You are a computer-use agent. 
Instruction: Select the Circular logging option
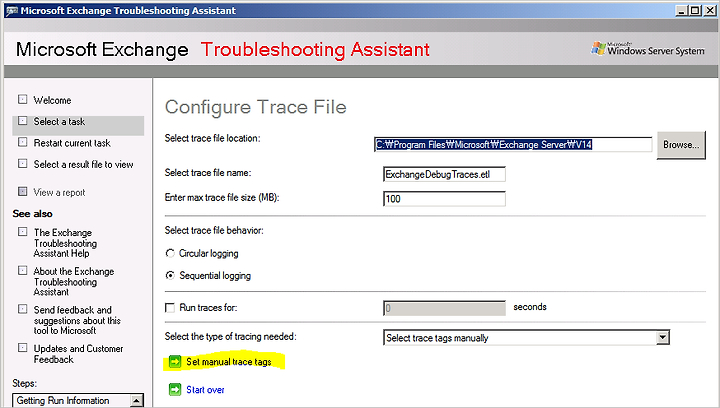click(170, 253)
